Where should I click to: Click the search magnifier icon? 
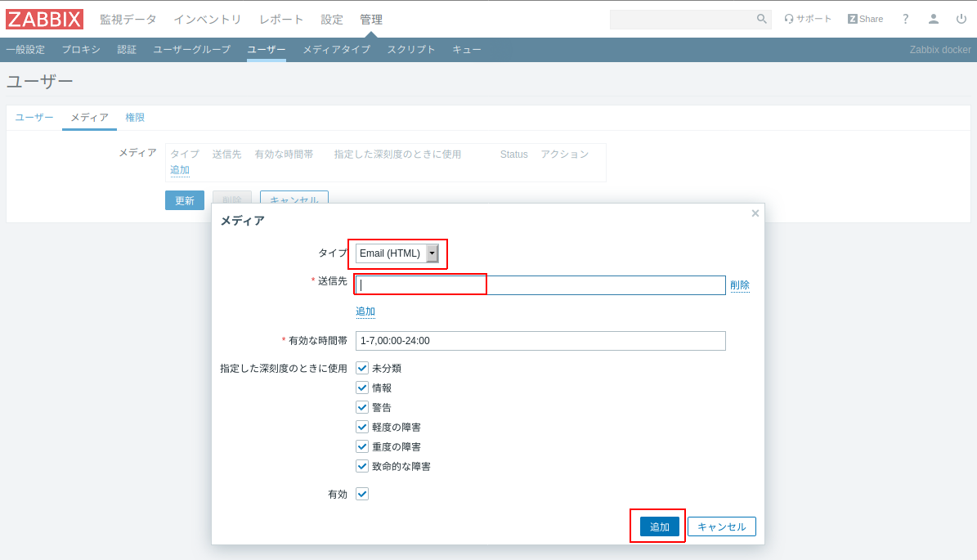(x=761, y=20)
